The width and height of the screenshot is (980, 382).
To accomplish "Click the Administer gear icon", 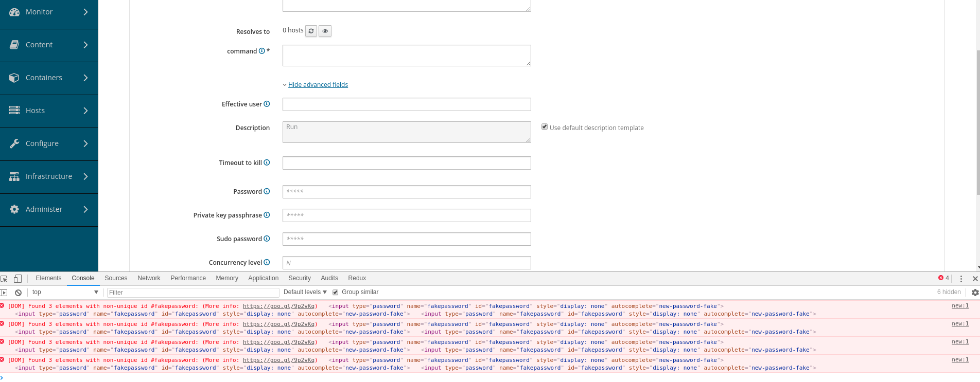I will tap(14, 209).
